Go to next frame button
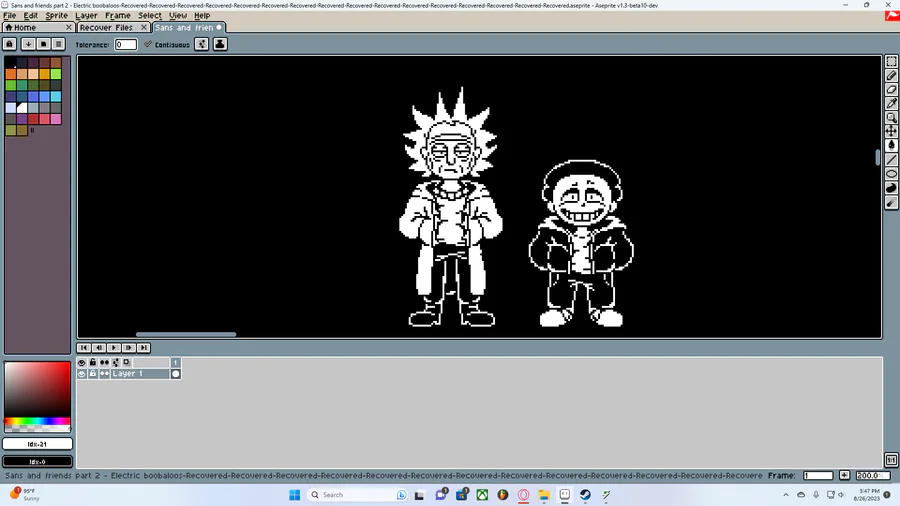 129,348
